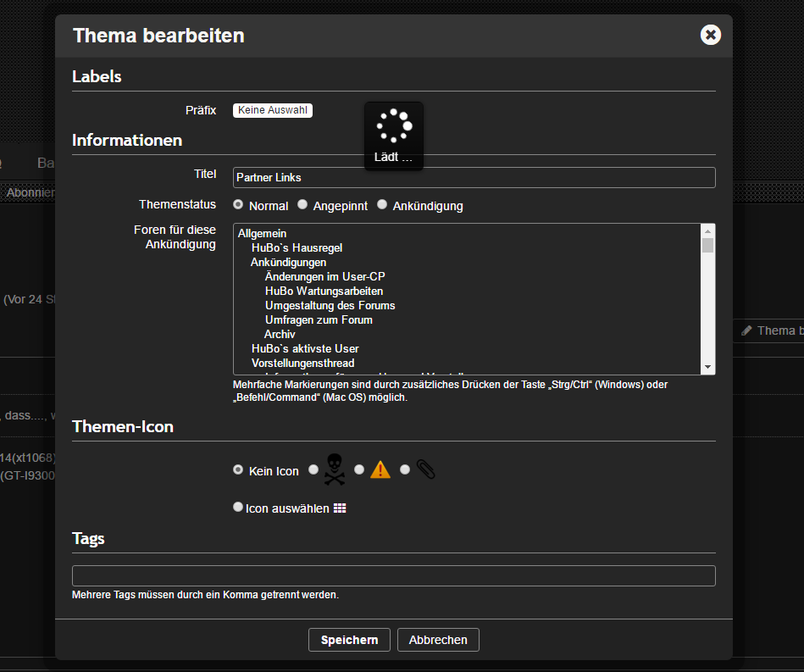Set topic status to Ankündigung
This screenshot has width=804, height=672.
click(382, 205)
